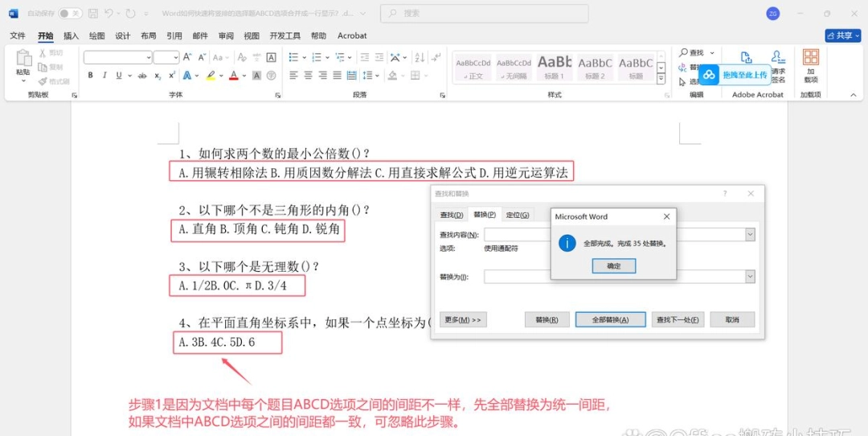The image size is (868, 436).
Task: Select the Go To tab in dialog
Action: click(518, 215)
